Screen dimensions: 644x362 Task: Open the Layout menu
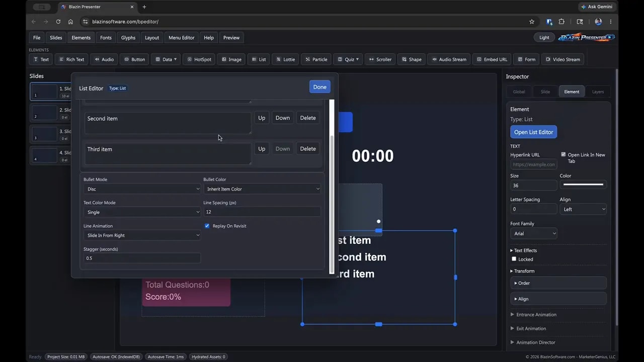(x=152, y=38)
